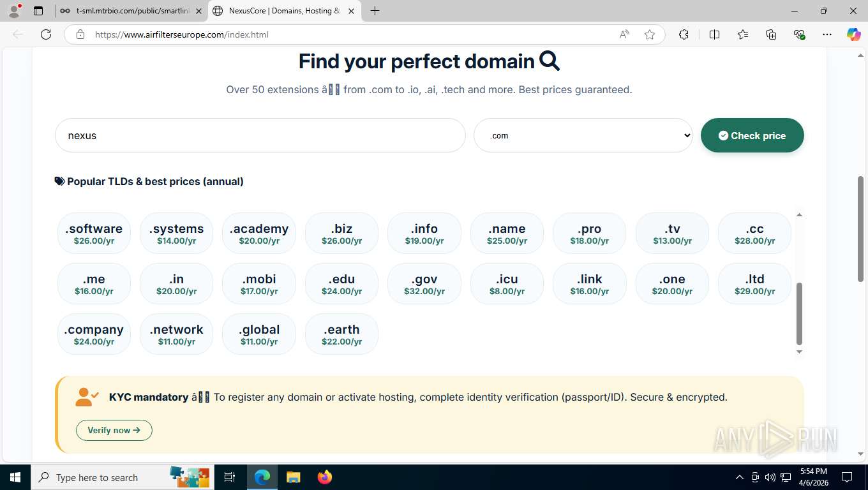Choose the .ltd TLD chip
This screenshot has width=868, height=490.
tap(754, 283)
